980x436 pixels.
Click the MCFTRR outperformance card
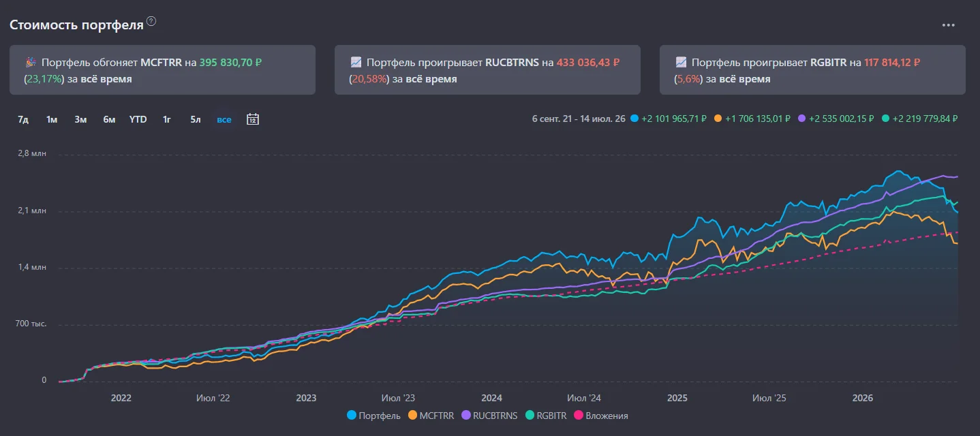tap(162, 69)
